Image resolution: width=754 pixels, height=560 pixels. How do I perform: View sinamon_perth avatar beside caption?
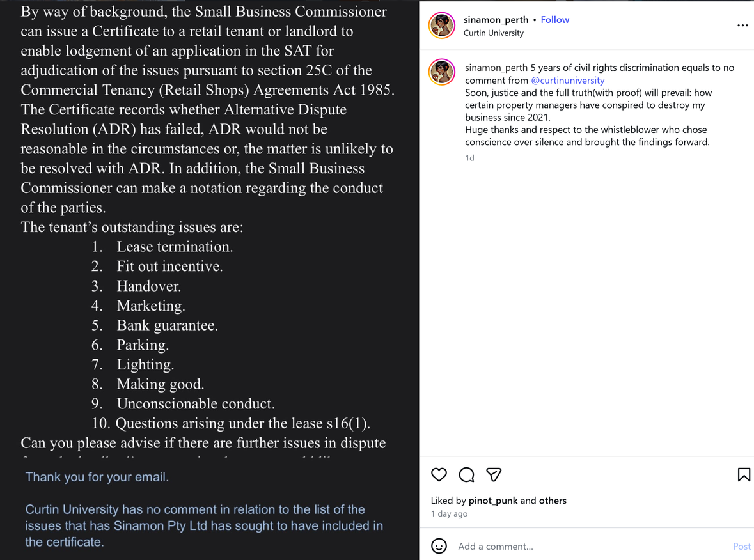[x=441, y=72]
